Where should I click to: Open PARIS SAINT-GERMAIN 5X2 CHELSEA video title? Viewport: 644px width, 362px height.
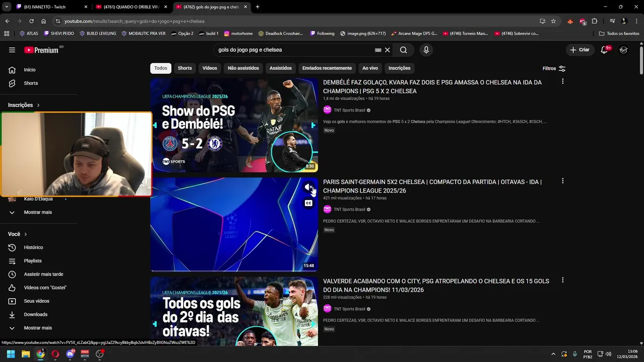click(432, 186)
